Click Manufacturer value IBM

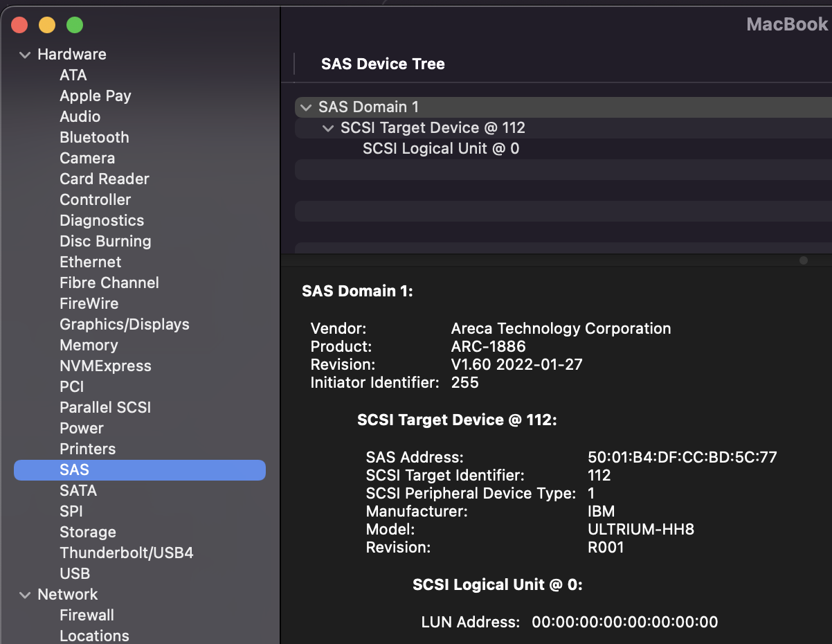pyautogui.click(x=601, y=511)
